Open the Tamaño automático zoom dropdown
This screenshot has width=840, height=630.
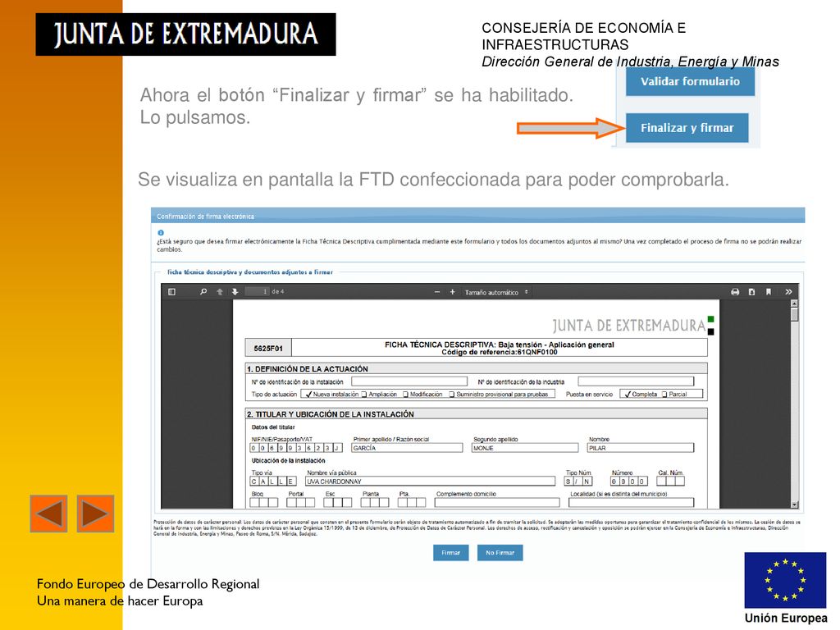(496, 292)
